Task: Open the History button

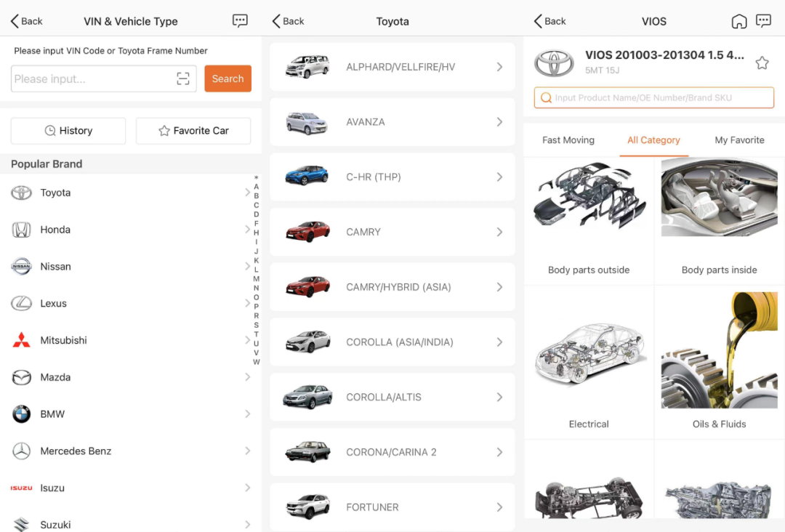Action: [68, 131]
